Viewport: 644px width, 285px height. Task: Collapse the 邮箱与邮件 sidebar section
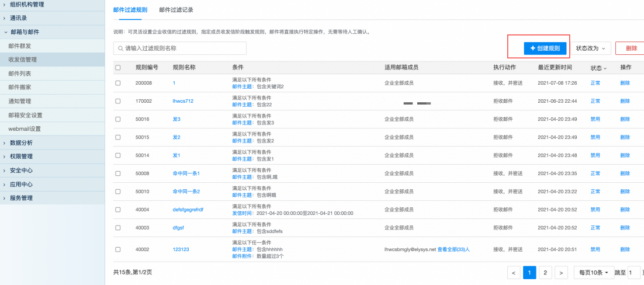(x=25, y=32)
